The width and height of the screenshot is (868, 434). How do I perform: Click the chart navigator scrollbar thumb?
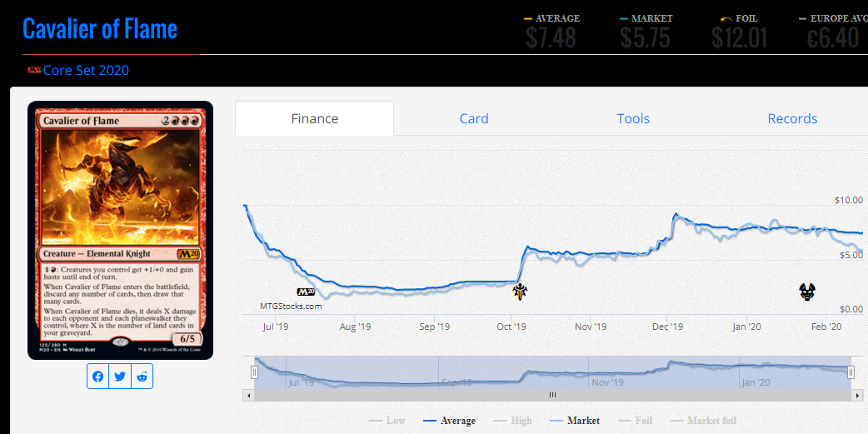(x=552, y=395)
